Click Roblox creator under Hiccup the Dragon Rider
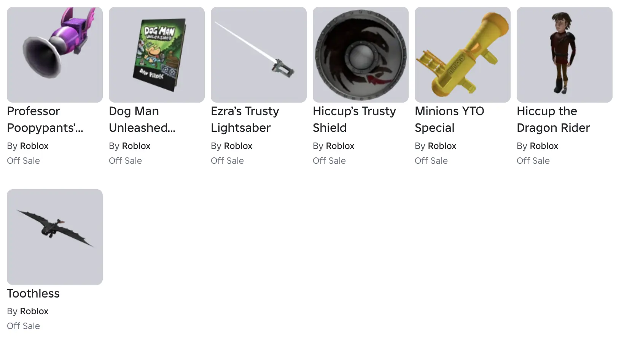This screenshot has height=364, width=627. click(x=544, y=146)
